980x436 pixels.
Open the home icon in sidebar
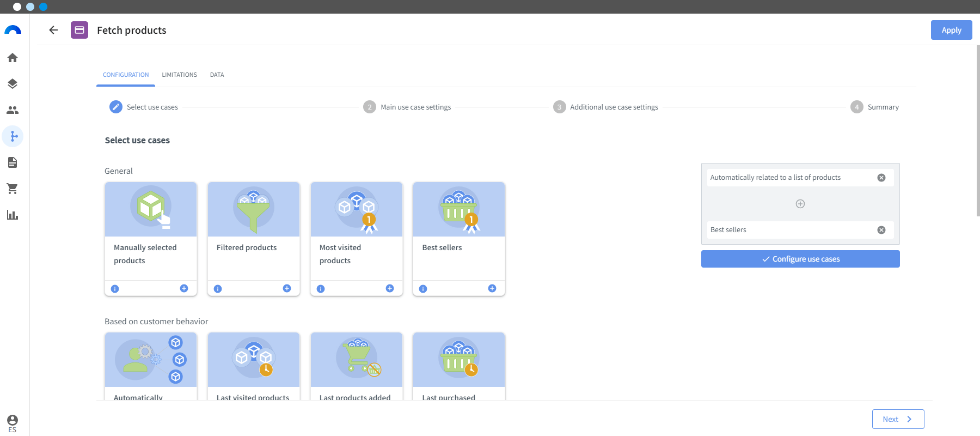(x=13, y=58)
